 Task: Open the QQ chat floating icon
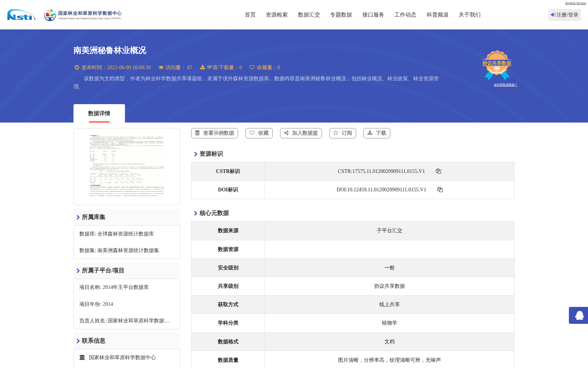point(579,315)
